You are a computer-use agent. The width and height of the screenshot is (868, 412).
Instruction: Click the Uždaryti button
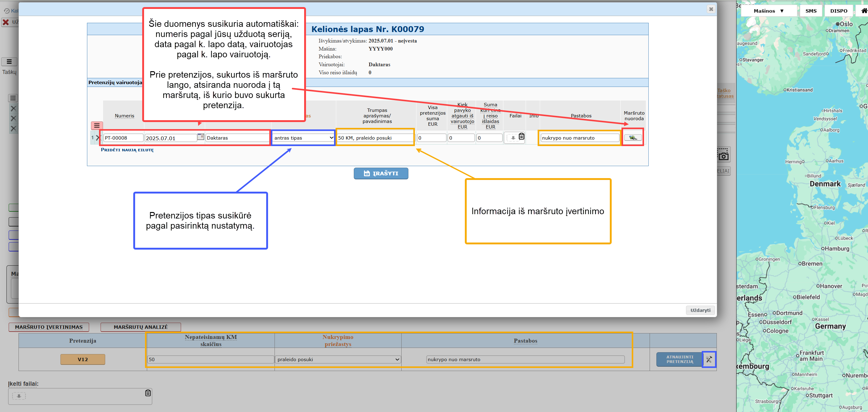tap(700, 310)
